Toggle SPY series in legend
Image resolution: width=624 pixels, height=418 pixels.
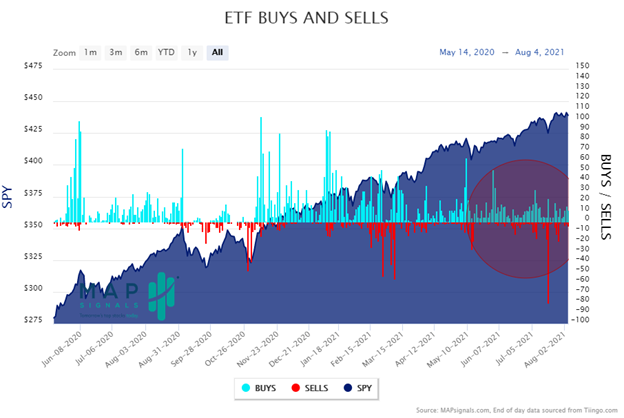(x=358, y=388)
